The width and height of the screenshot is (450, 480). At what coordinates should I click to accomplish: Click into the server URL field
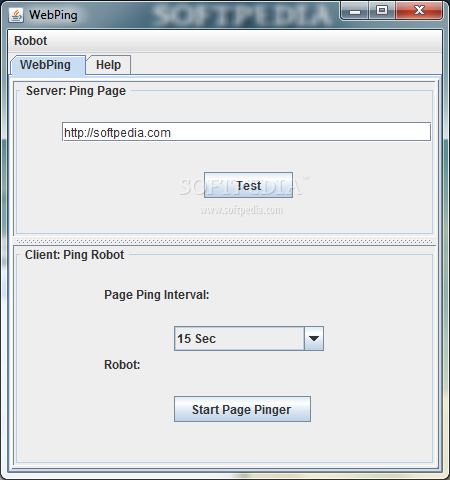(246, 132)
